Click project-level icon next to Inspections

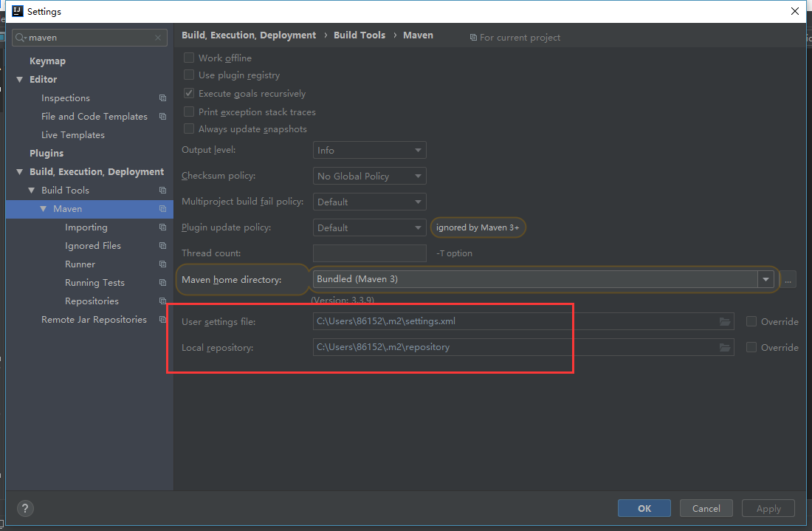pyautogui.click(x=162, y=98)
